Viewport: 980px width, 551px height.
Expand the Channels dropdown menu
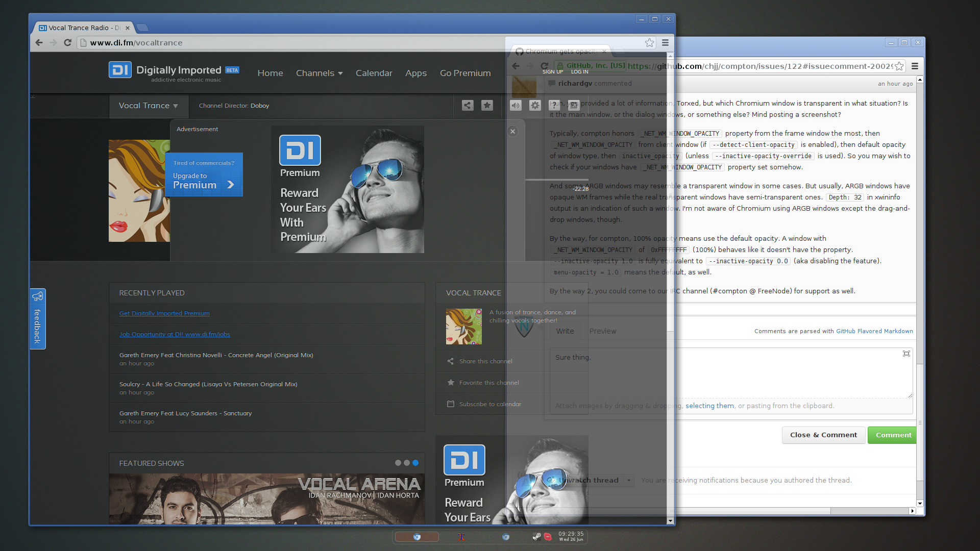[319, 73]
